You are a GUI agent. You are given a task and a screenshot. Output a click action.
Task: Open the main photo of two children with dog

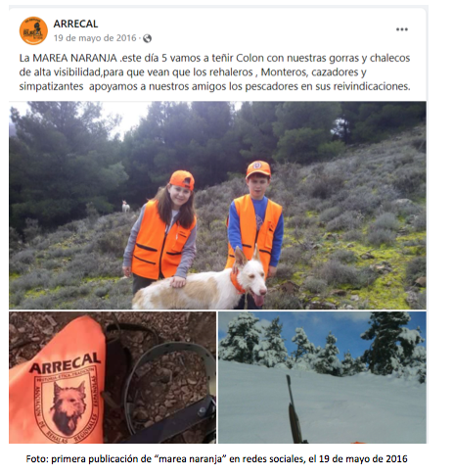coord(217,205)
